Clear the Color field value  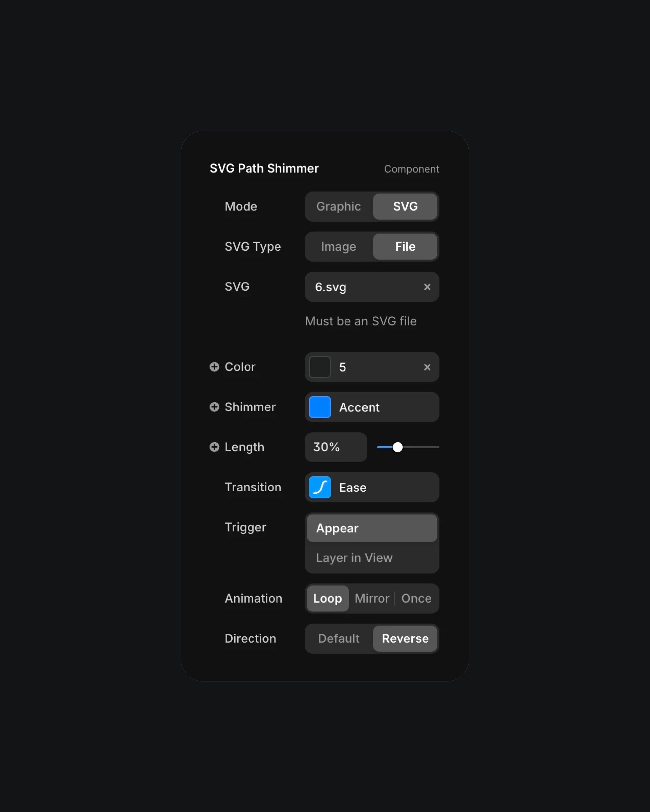(x=428, y=366)
